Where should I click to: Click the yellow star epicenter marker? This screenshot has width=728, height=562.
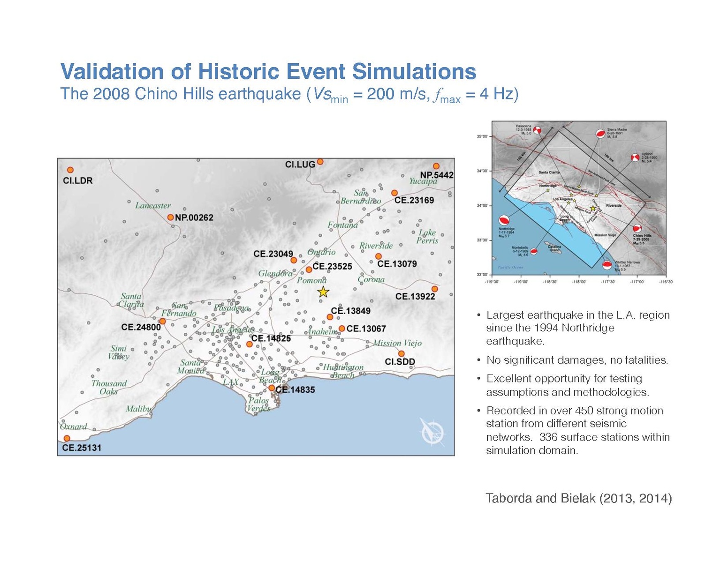coord(323,292)
